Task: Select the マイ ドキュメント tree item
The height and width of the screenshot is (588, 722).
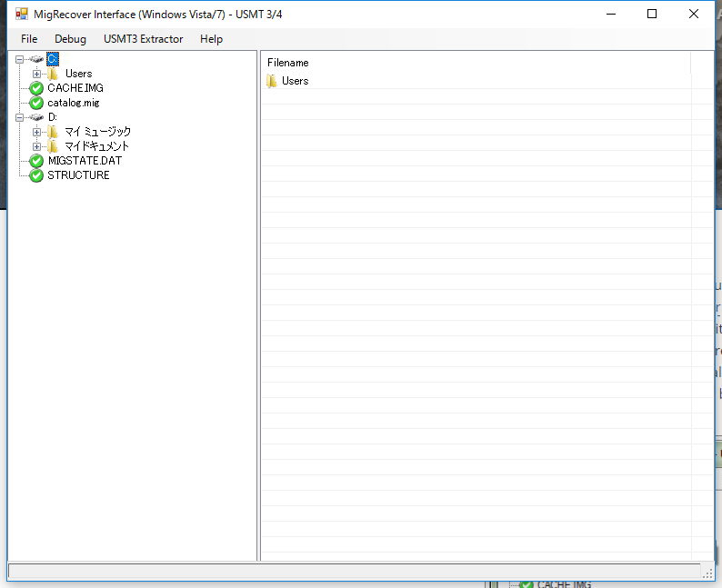Action: pos(96,146)
